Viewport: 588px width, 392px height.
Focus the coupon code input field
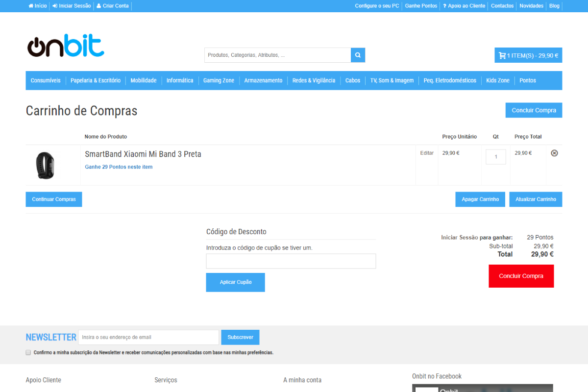coord(291,261)
